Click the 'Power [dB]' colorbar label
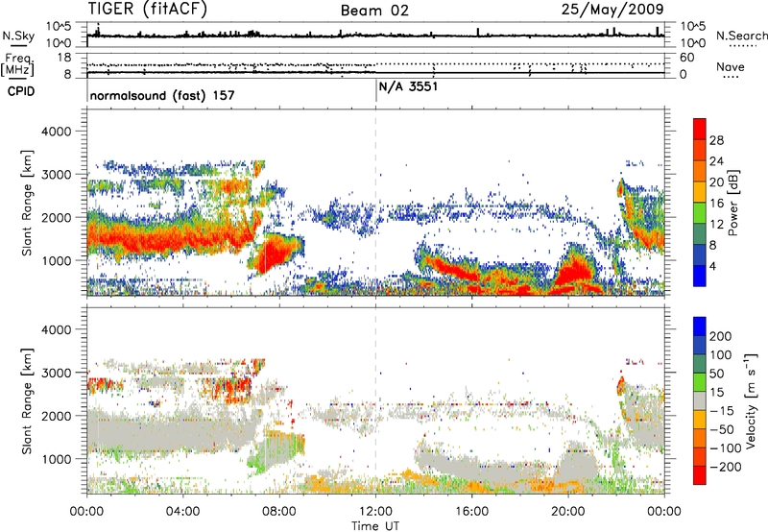768x532 pixels. 732,203
